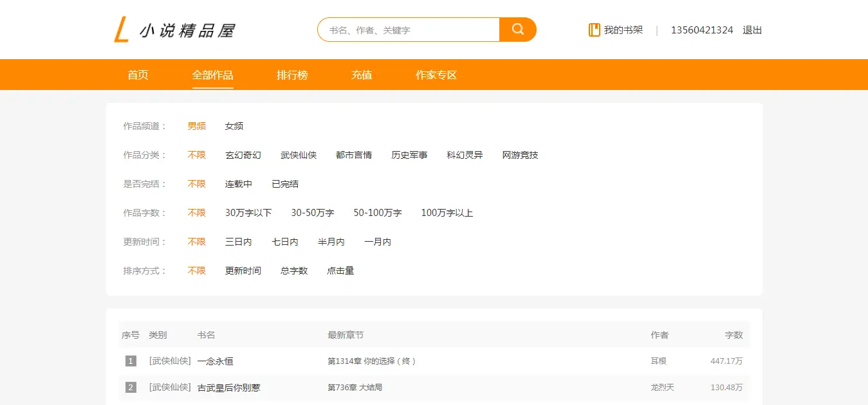The image size is (868, 405).
Task: Choose 不限 in 作品字数 row
Action: 197,213
